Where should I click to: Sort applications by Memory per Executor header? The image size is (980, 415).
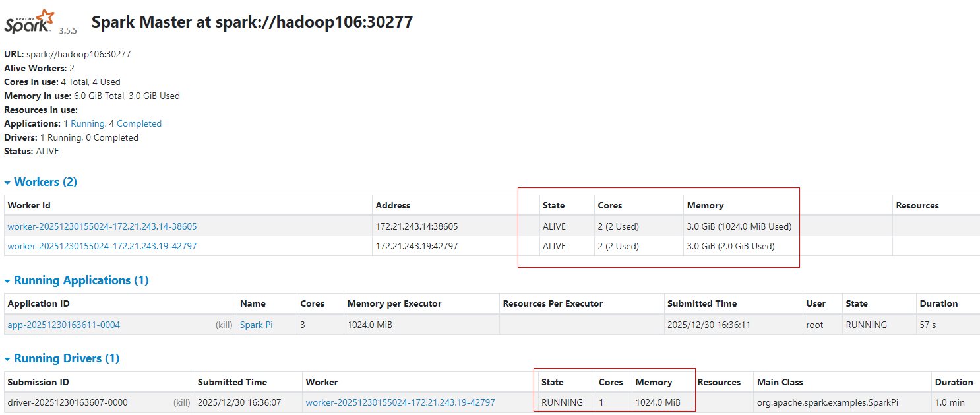pyautogui.click(x=394, y=303)
